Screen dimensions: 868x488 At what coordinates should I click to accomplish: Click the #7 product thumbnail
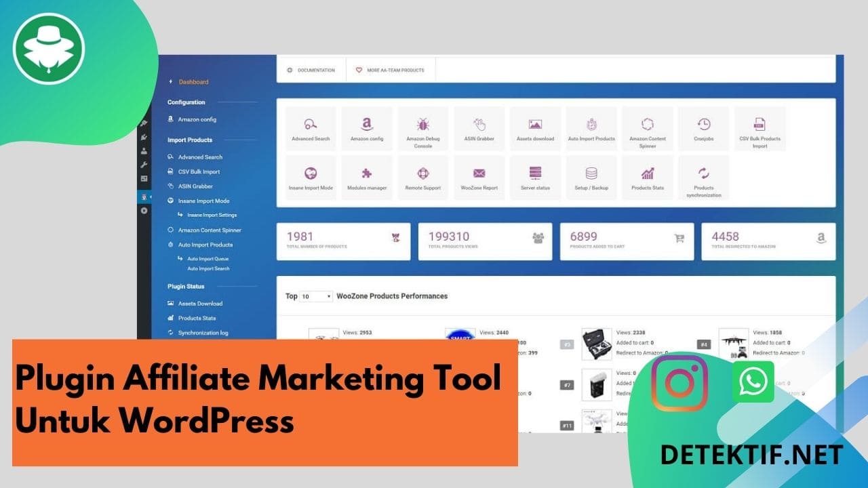pyautogui.click(x=597, y=385)
